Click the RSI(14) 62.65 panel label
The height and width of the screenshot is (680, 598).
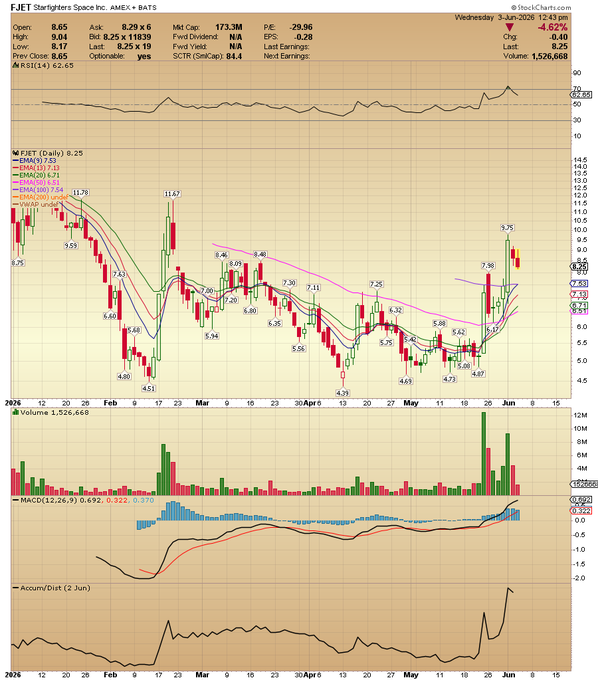point(46,65)
